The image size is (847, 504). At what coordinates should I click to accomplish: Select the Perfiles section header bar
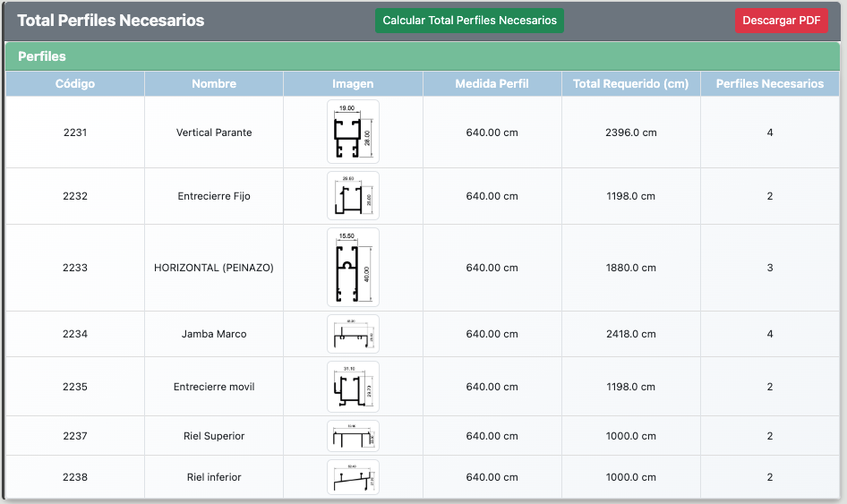click(x=423, y=56)
